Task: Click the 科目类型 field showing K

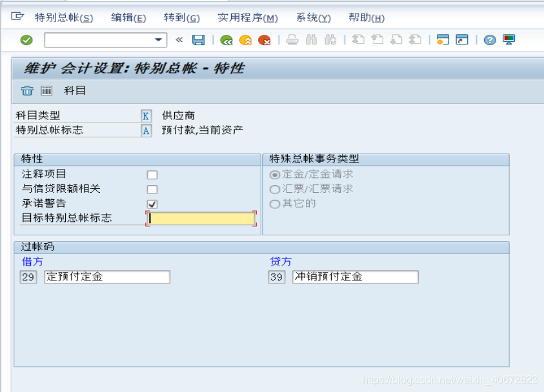Action: tap(146, 116)
